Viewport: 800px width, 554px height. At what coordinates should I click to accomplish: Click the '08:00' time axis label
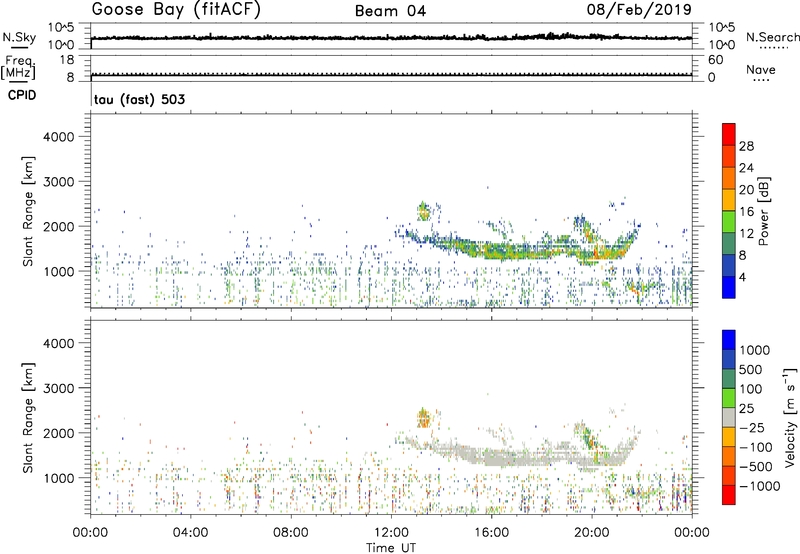[291, 533]
